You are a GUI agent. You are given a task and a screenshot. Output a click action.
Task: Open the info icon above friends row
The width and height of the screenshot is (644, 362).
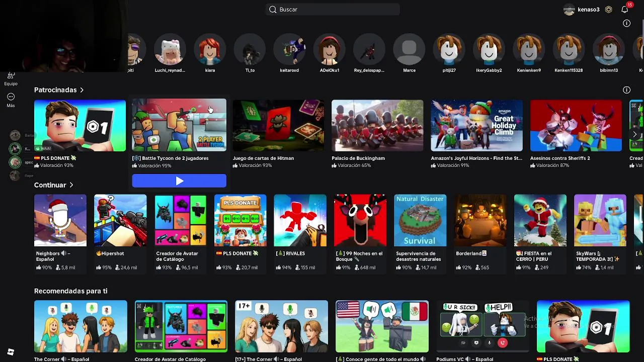tap(626, 23)
